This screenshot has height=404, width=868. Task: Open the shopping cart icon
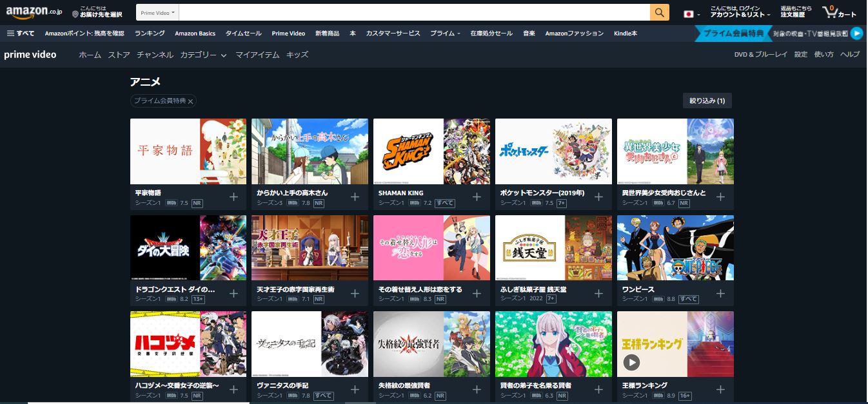coord(840,12)
